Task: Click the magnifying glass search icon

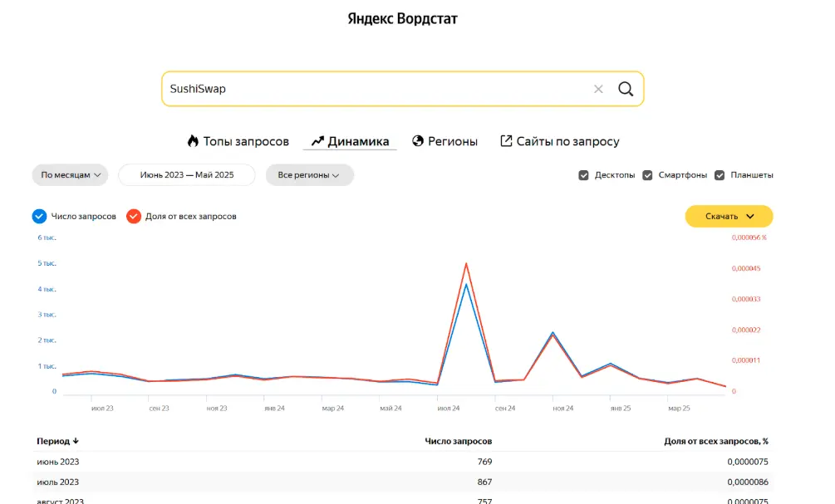Action: tap(626, 89)
